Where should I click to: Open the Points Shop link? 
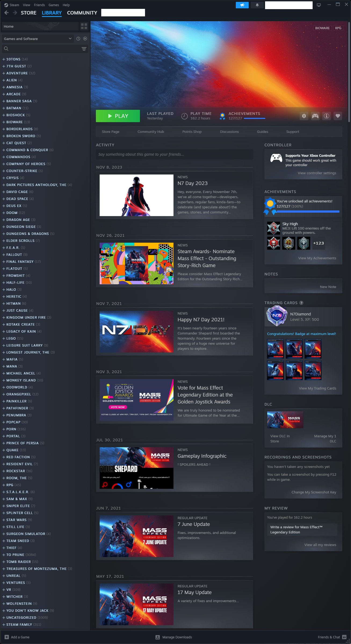pyautogui.click(x=192, y=132)
